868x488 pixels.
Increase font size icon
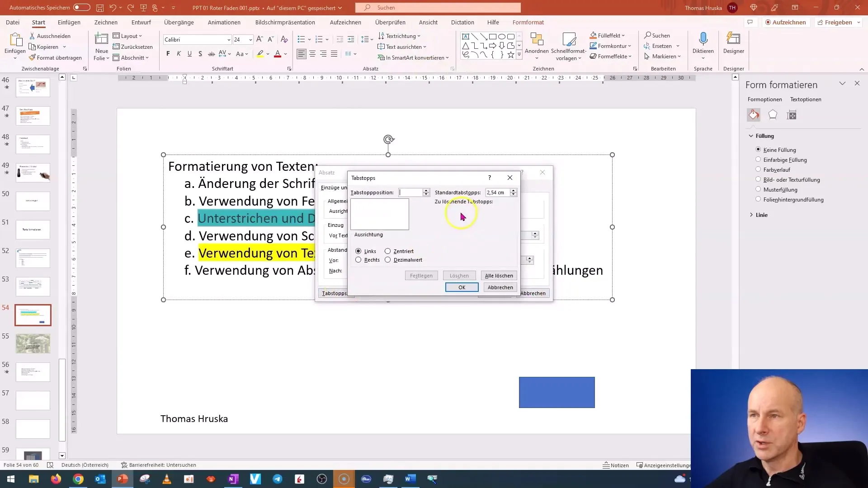coord(259,39)
